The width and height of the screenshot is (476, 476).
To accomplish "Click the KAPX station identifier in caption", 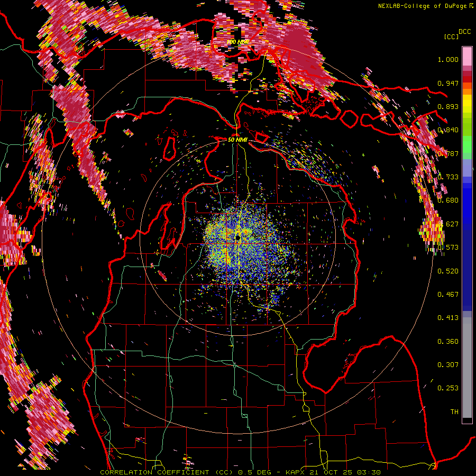I will [x=296, y=472].
